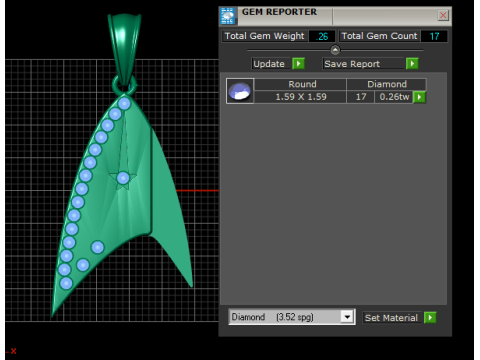Click the green arrow next to Set Material

click(x=430, y=317)
